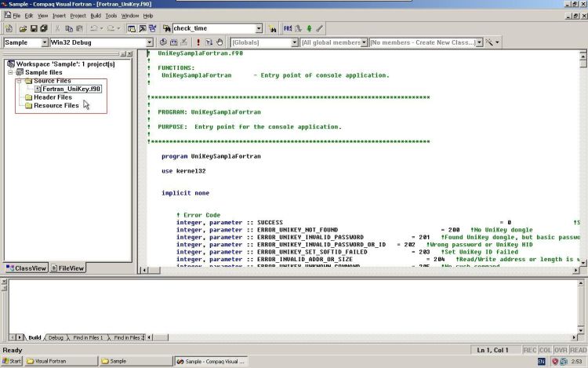Screen dimensions: 588x368
Task: Open the check_time find combo dropdown
Action: (x=259, y=28)
